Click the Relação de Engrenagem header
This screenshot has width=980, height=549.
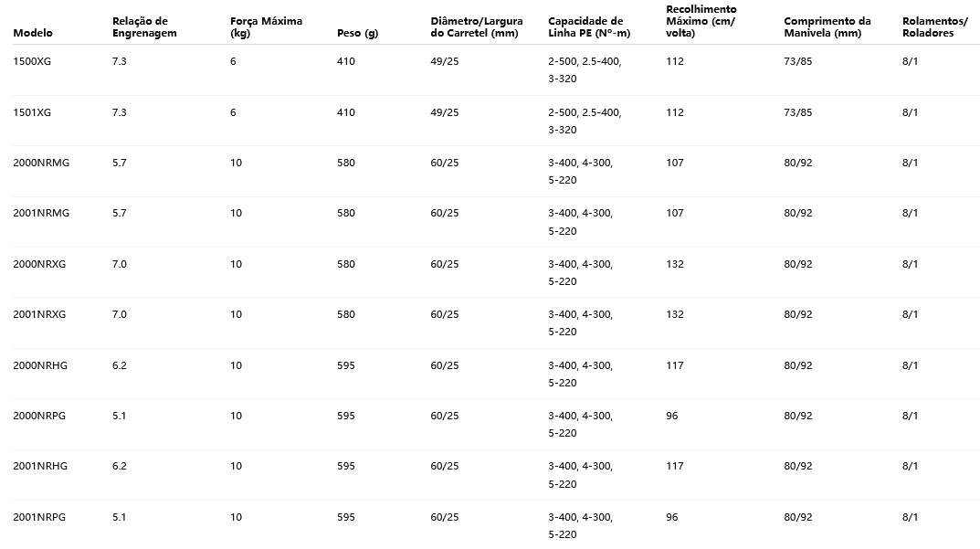tap(144, 26)
